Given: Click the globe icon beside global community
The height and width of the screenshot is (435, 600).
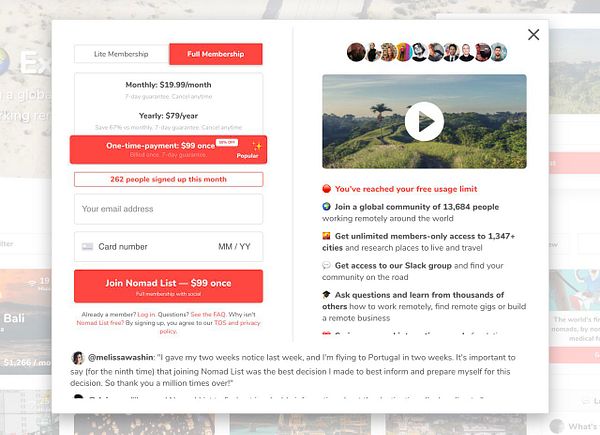Looking at the screenshot, I should 326,207.
